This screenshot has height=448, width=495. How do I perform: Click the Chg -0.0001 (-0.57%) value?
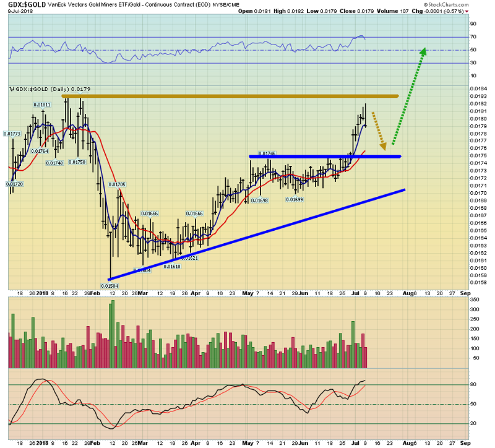tap(437, 11)
